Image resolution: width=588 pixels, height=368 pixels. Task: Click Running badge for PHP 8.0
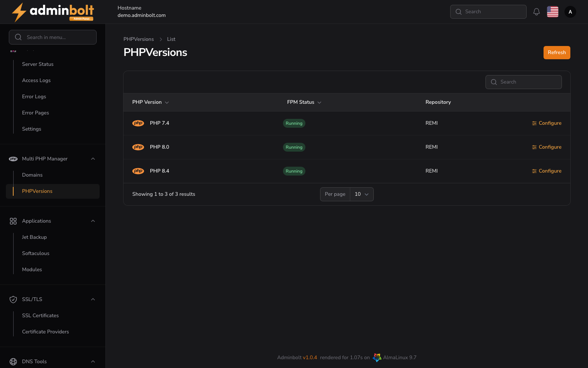(x=294, y=147)
